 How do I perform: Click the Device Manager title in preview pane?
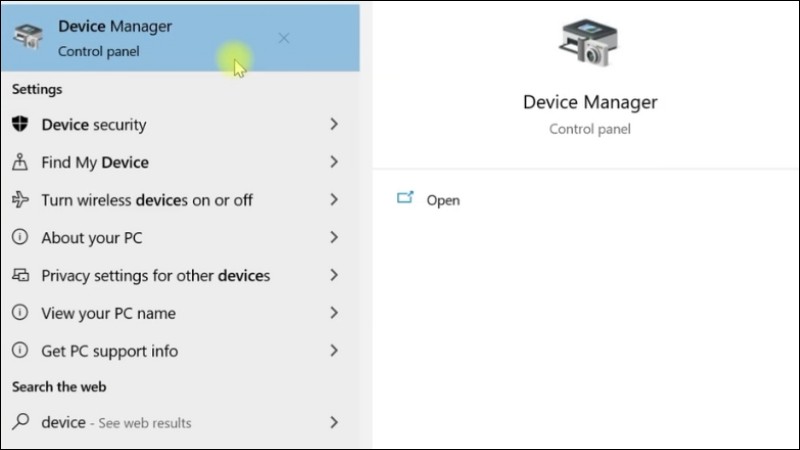point(590,102)
